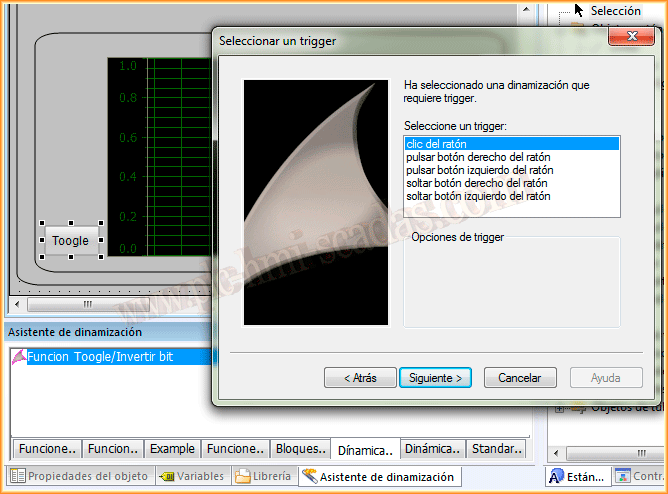Switch to Asistente de dinamización tab

coord(378,477)
